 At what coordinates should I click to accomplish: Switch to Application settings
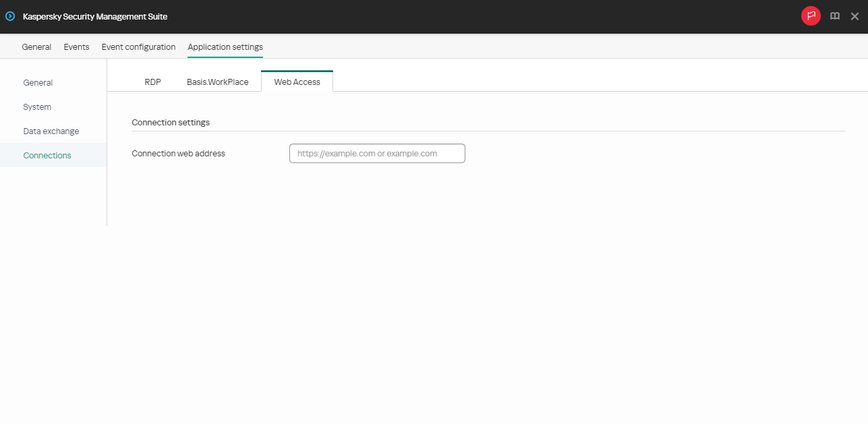[225, 47]
